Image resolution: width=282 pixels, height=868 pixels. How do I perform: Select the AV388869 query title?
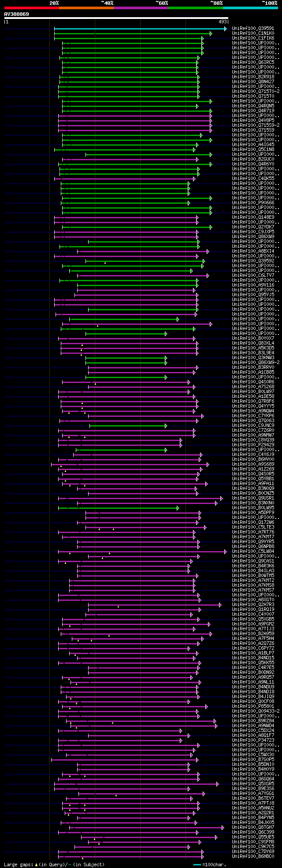[x=17, y=14]
